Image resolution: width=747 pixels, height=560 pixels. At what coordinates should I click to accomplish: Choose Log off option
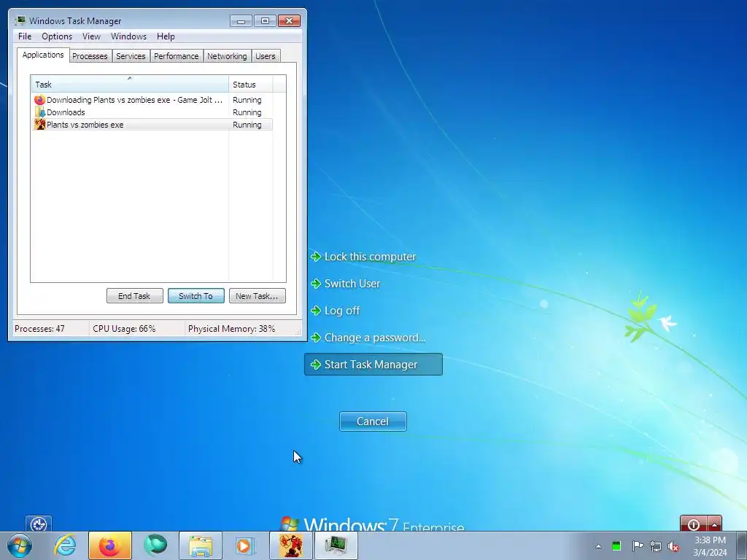[336, 311]
